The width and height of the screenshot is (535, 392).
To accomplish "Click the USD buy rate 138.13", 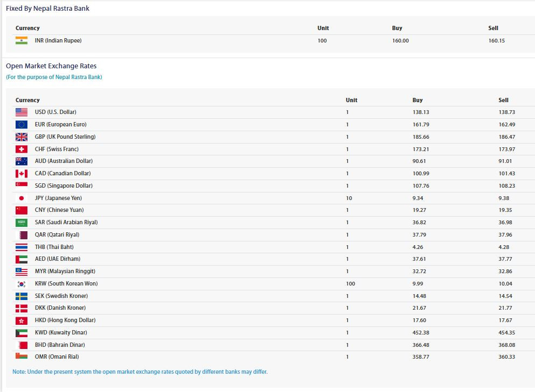I will 421,112.
